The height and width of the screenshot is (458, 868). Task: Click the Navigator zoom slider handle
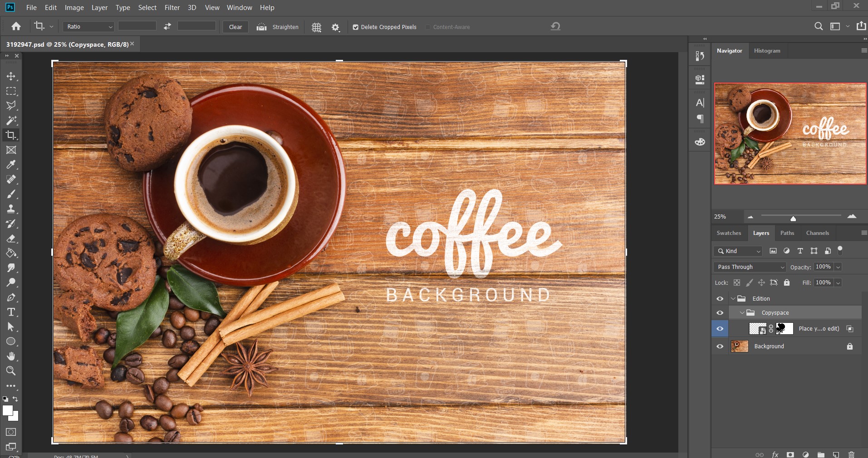793,218
